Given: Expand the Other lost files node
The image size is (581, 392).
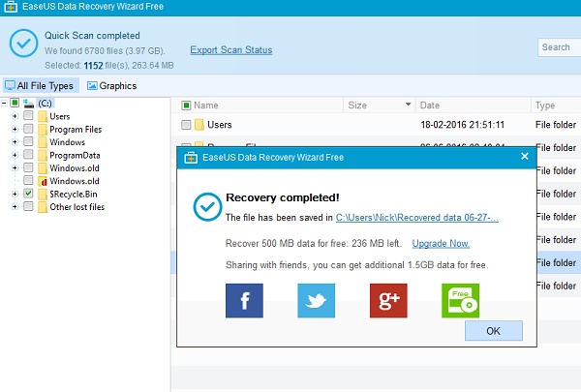Looking at the screenshot, I should (x=15, y=207).
